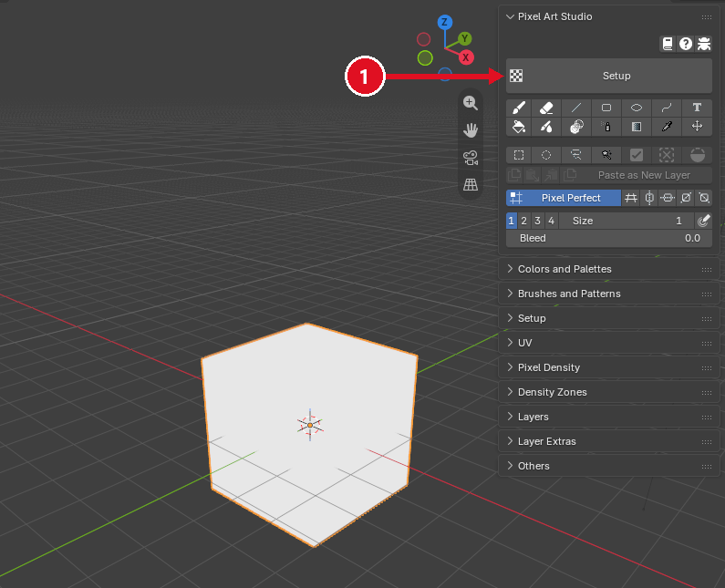Screen dimensions: 725x588
Task: Select the Rectangle Selection tool
Action: coord(519,155)
